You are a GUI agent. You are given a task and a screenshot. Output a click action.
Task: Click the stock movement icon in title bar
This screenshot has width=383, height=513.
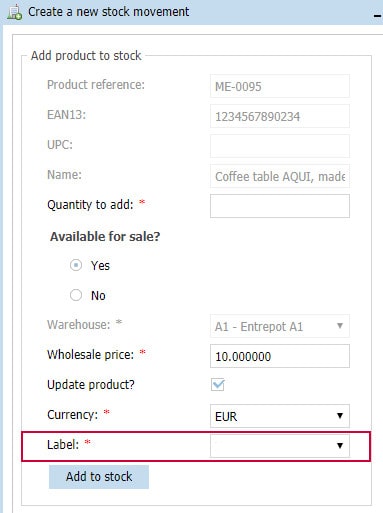coord(15,12)
